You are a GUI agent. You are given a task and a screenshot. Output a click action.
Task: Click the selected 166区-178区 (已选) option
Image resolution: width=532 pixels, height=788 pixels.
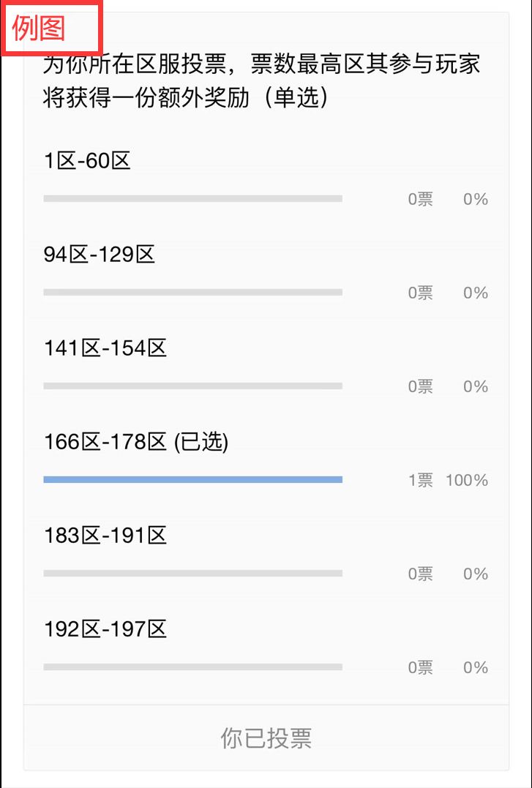pos(136,442)
